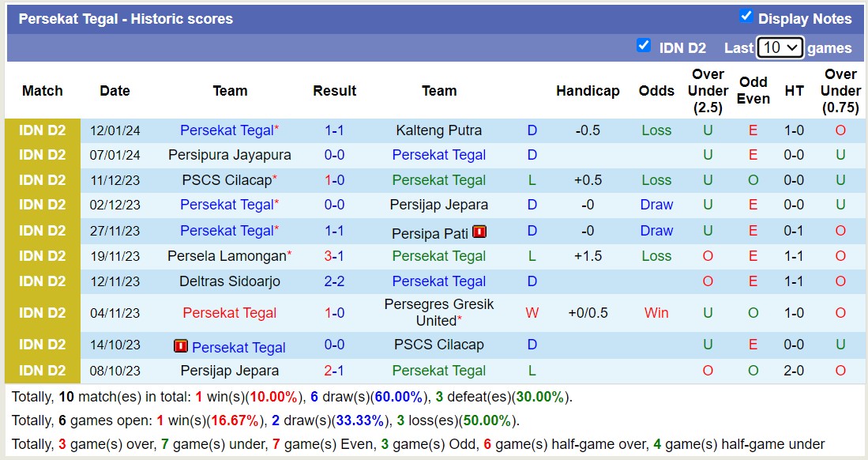The image size is (868, 460).
Task: Click the IDN D2 badge on the 08/10/23 row
Action: pyautogui.click(x=42, y=370)
